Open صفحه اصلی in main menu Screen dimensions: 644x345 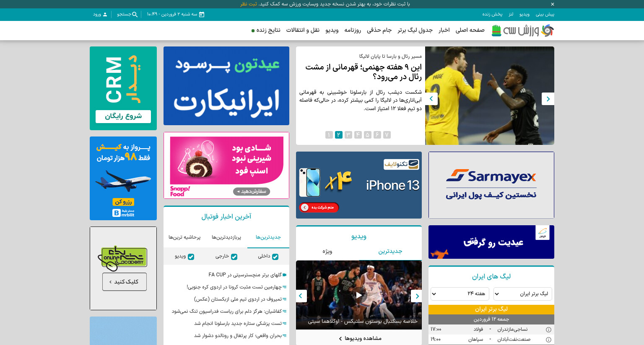pos(470,30)
